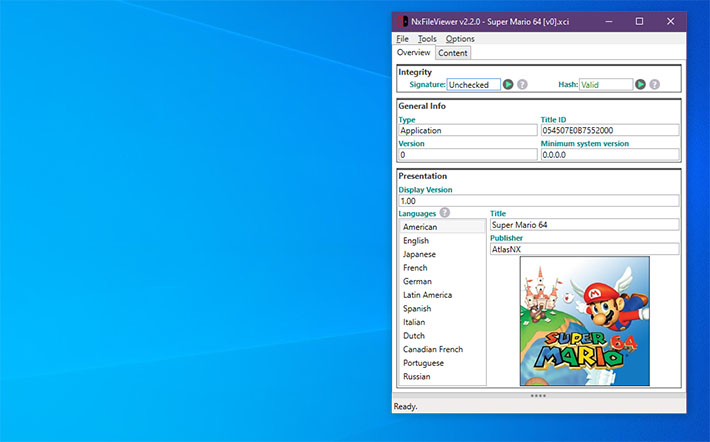The width and height of the screenshot is (710, 442).
Task: Select American in the Languages list
Action: point(442,227)
